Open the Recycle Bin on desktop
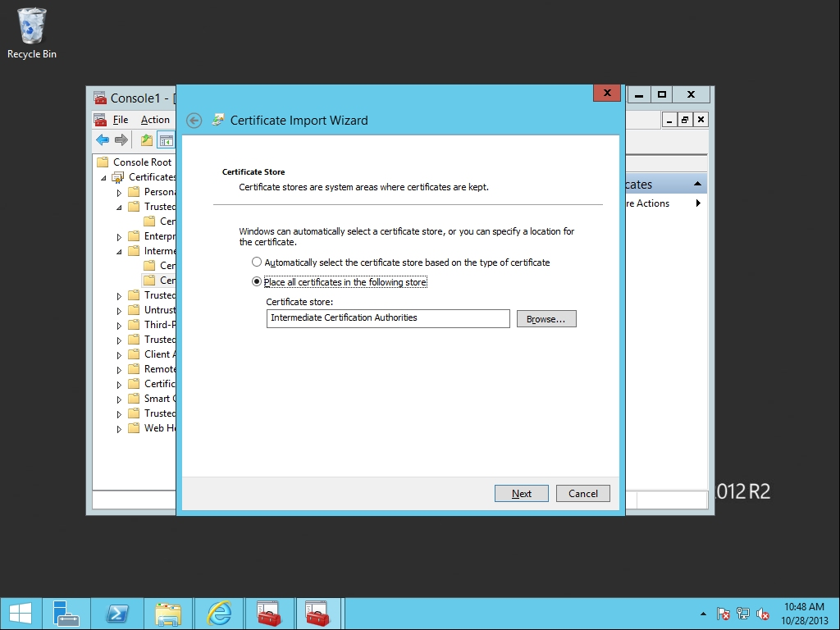Viewport: 840px width, 630px height. click(32, 33)
